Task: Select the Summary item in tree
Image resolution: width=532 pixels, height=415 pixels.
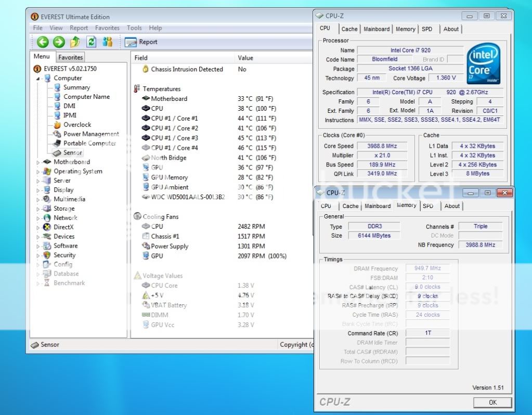Action: [x=76, y=87]
